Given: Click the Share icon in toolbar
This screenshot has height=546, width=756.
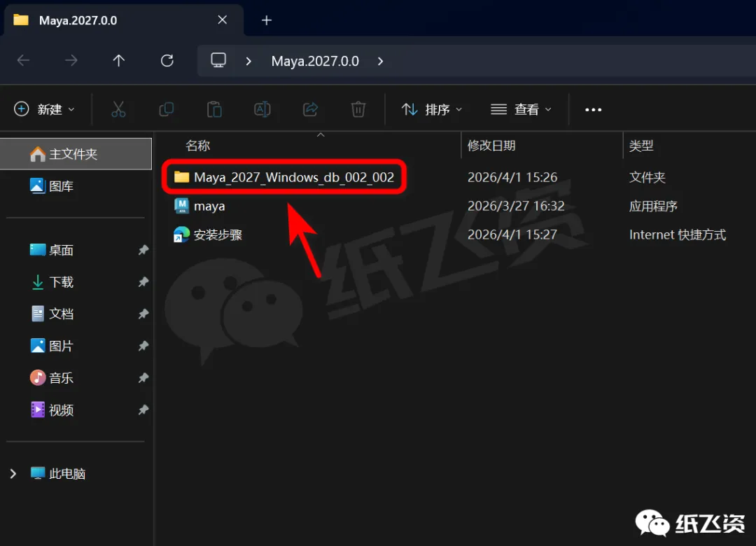Looking at the screenshot, I should pyautogui.click(x=311, y=109).
